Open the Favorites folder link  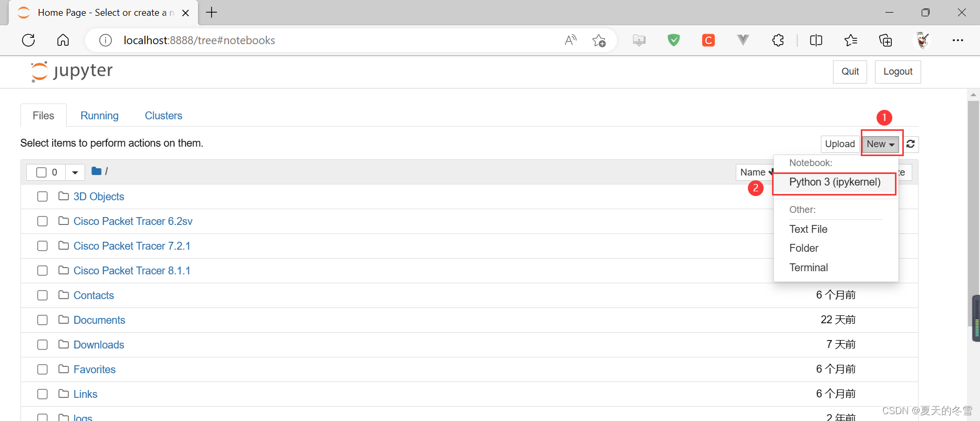click(95, 369)
